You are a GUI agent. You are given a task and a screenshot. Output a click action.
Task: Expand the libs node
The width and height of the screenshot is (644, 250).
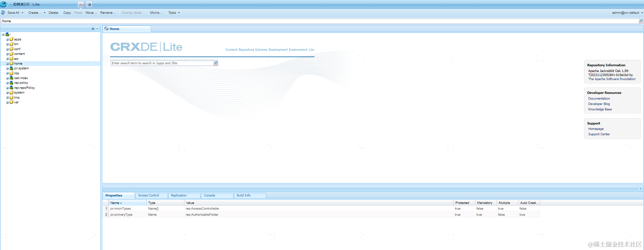click(7, 73)
